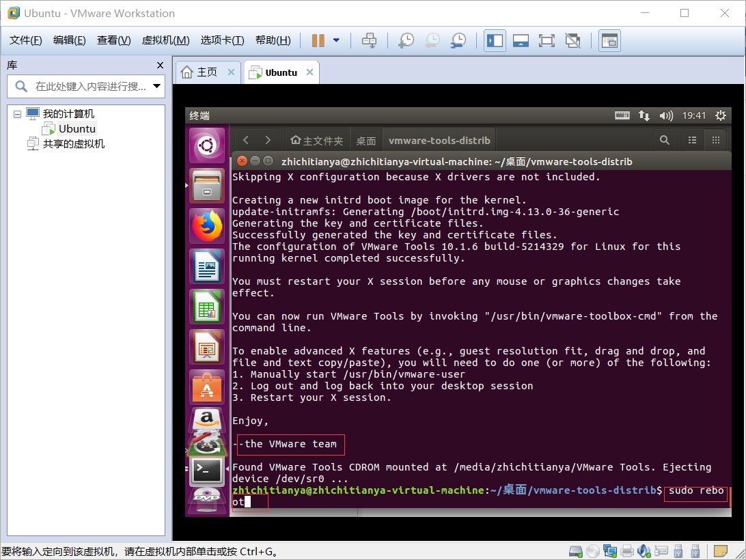The height and width of the screenshot is (560, 746).
Task: Collapse the 我的计算机 tree node
Action: pos(17,114)
